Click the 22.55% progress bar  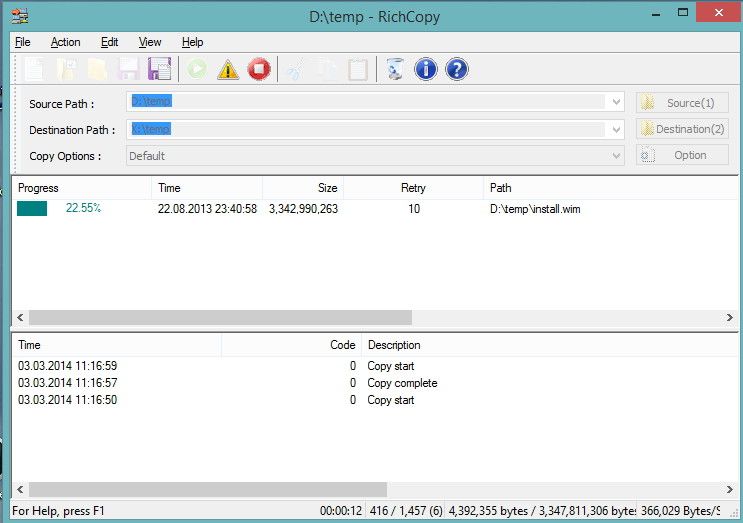(32, 209)
